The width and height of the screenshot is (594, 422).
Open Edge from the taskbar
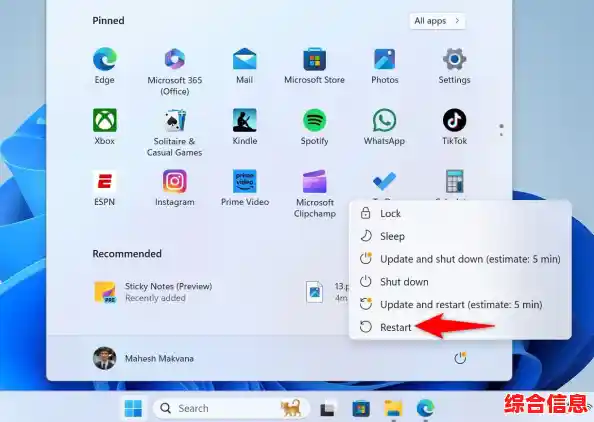coord(425,409)
